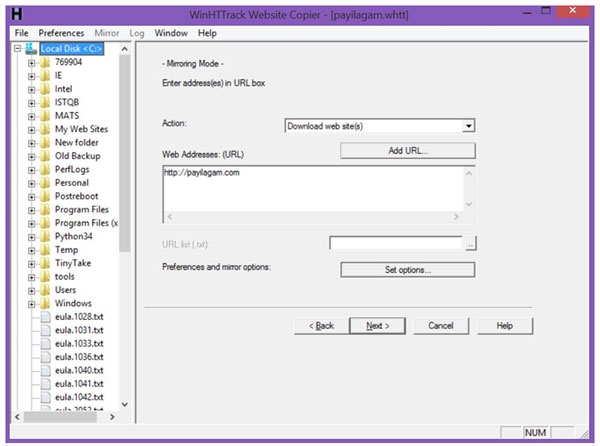Screen dimensions: 600x446
Task: Expand the Users folder node
Action: click(31, 290)
